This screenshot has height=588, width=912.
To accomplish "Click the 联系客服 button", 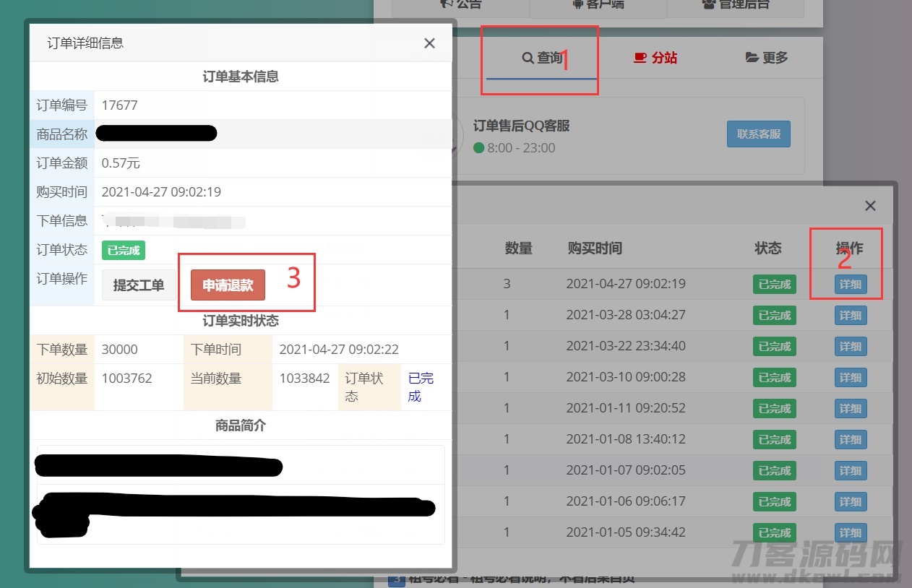I will (759, 134).
